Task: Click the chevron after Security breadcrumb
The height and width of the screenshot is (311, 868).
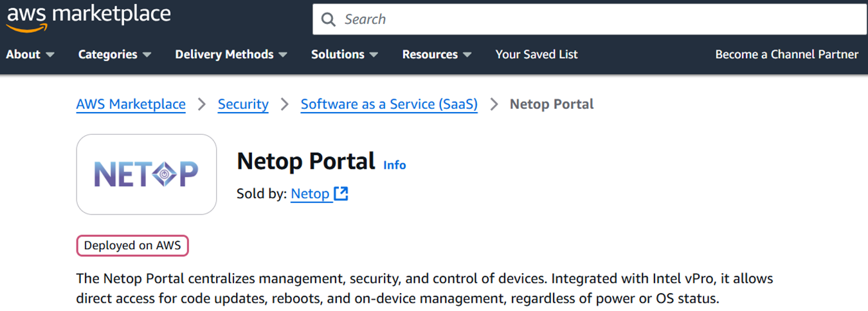Action: (285, 104)
